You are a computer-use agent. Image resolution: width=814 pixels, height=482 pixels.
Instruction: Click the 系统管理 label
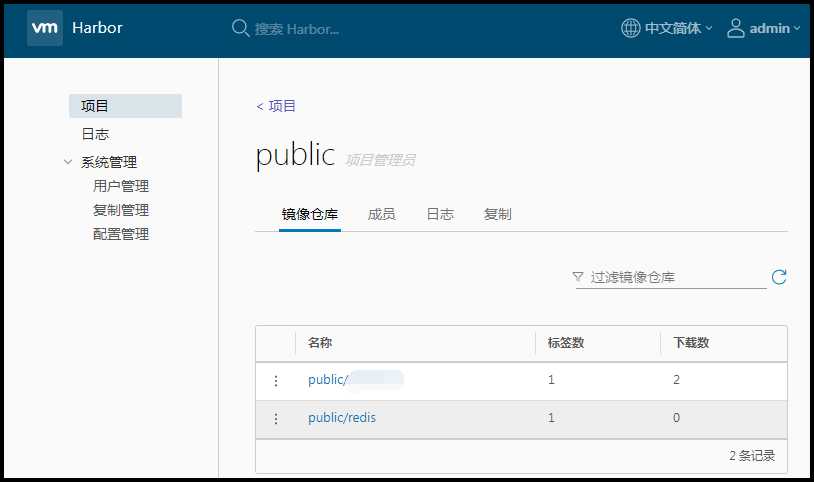click(x=109, y=162)
